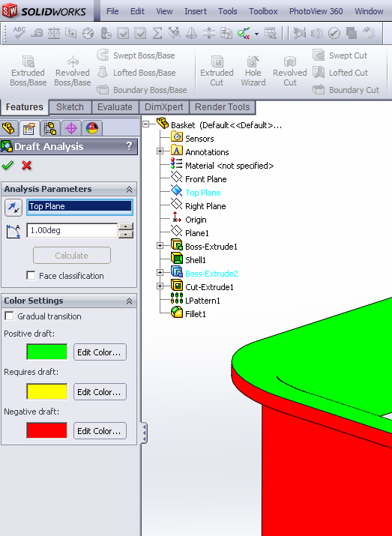Image resolution: width=392 pixels, height=536 pixels.
Task: Click Revolved Cut tool
Action: click(x=290, y=70)
